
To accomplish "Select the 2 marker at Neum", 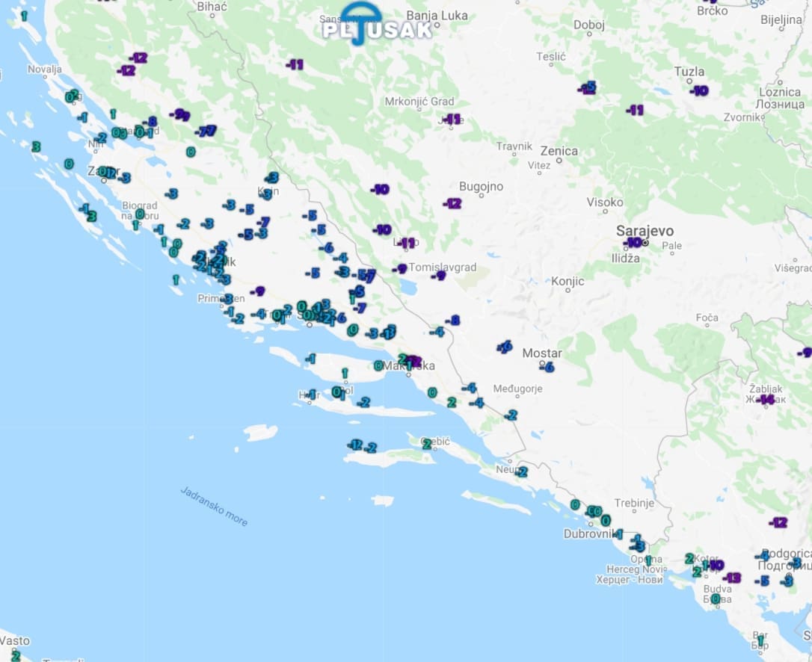I will (x=522, y=471).
